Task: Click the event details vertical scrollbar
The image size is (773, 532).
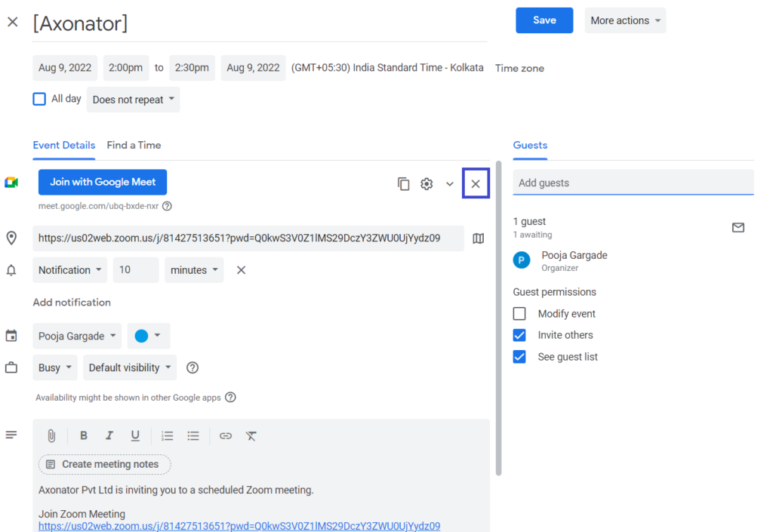Action: pos(498,318)
